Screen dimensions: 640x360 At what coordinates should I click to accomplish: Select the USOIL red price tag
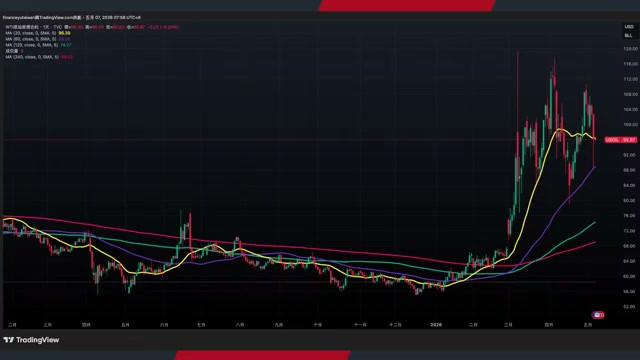point(621,140)
